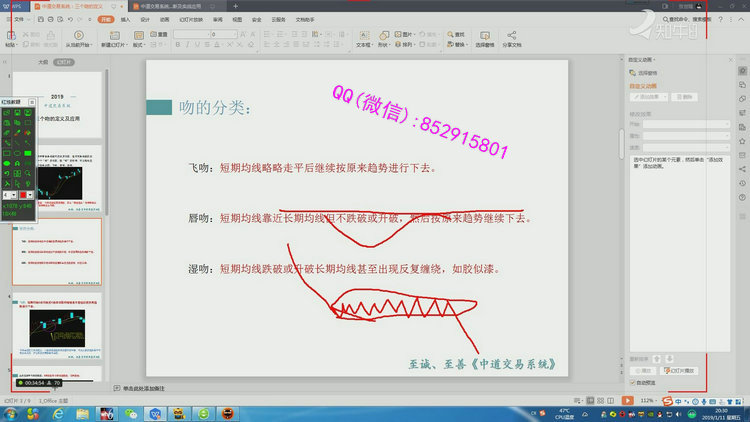Click the 分享文档 (Share Document) icon
Image resolution: width=750 pixels, height=422 pixels.
coord(513,41)
